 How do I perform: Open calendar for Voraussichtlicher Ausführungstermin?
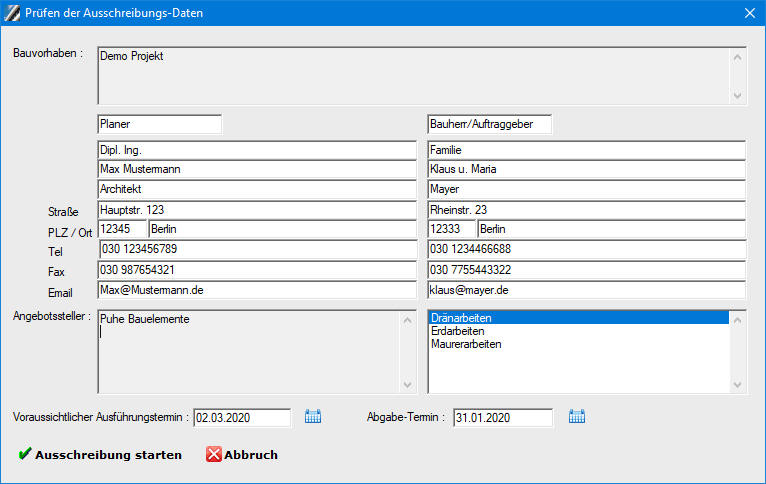point(313,417)
